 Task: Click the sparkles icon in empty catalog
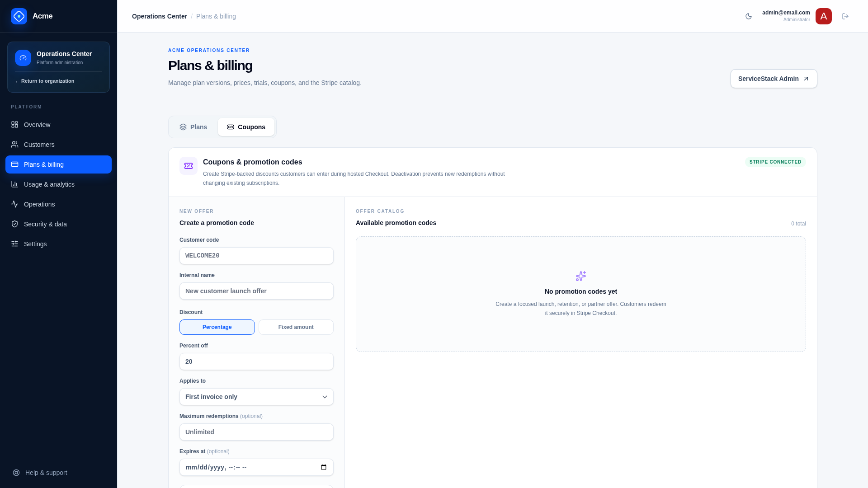tap(581, 276)
